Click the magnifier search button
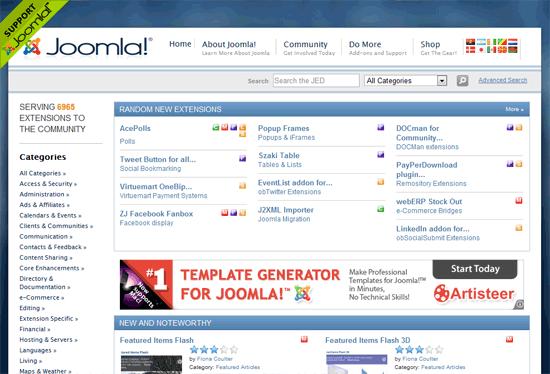This screenshot has height=374, width=550. [x=462, y=81]
